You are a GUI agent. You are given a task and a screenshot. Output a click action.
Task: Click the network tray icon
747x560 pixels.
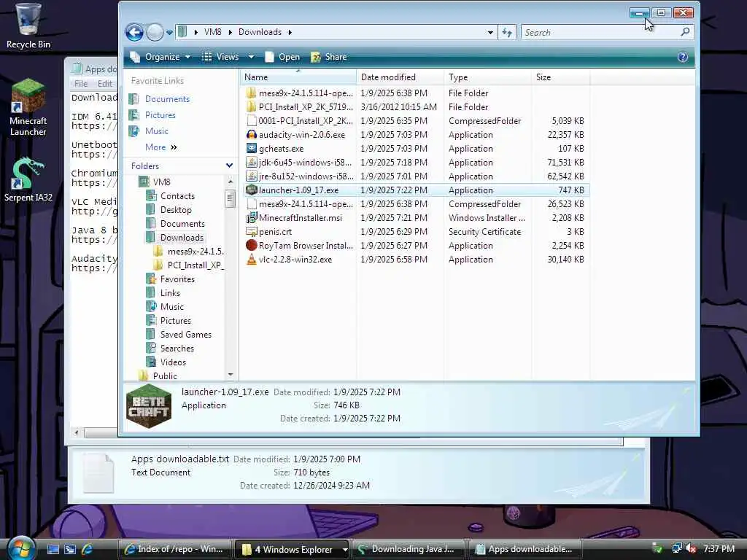[676, 548]
